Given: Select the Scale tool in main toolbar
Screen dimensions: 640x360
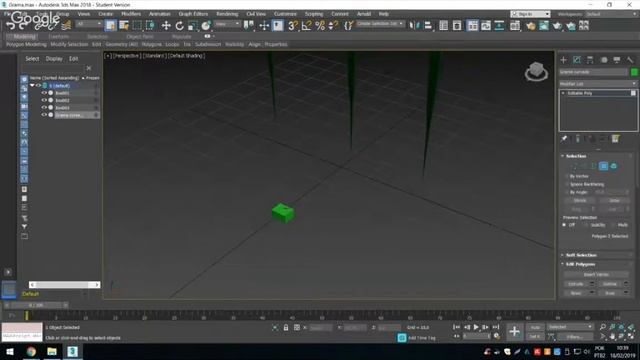Looking at the screenshot, I should pyautogui.click(x=193, y=26).
